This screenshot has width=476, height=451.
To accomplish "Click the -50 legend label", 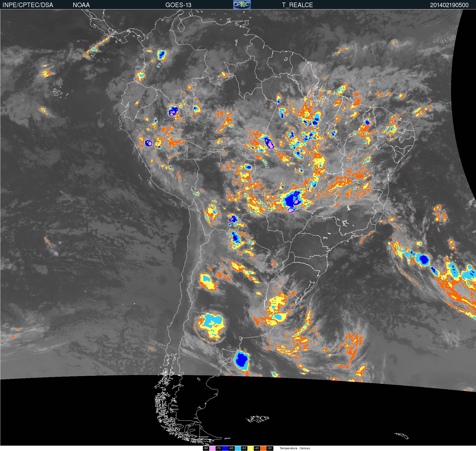I will (x=244, y=448).
